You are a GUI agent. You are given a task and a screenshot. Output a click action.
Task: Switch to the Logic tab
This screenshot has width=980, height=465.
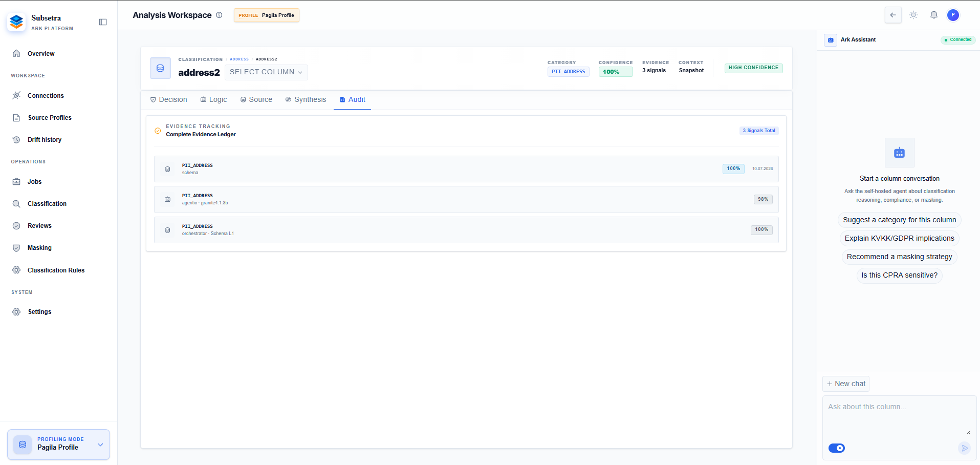[213, 99]
